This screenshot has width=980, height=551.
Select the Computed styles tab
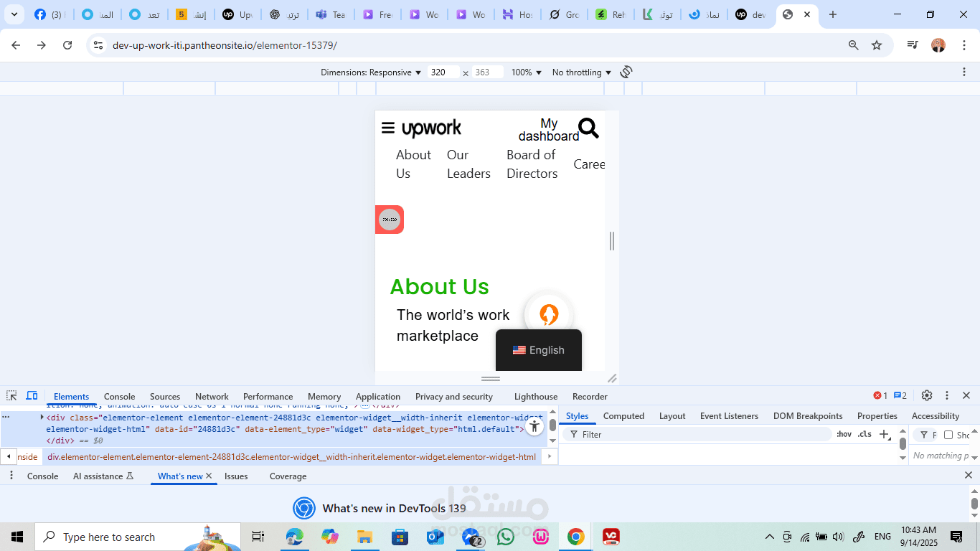[x=623, y=416]
